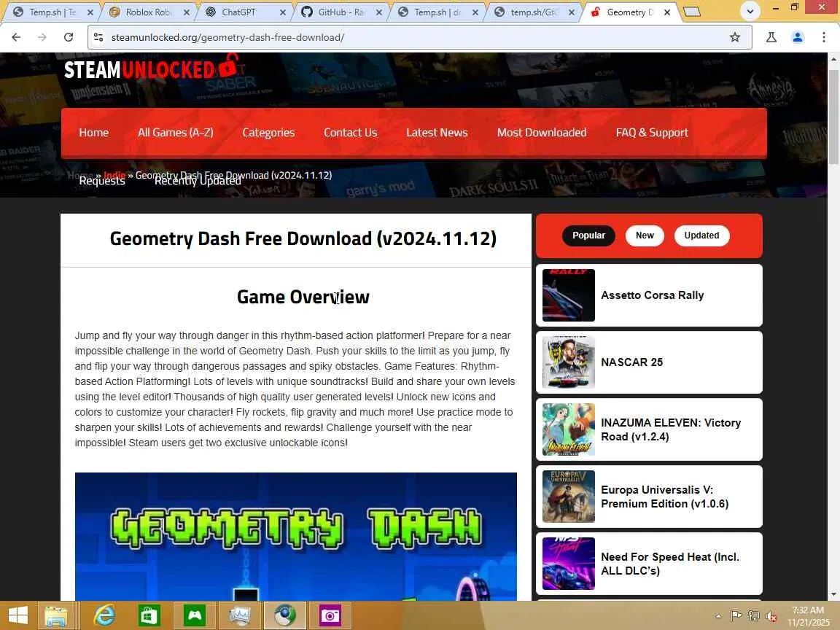Close the Roblox tab
840x630 pixels.
tap(187, 12)
